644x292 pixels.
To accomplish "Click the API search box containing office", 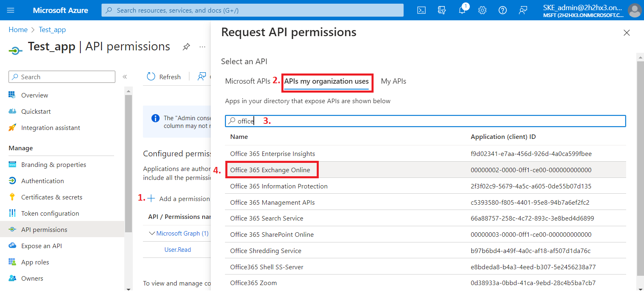I will pyautogui.click(x=425, y=121).
